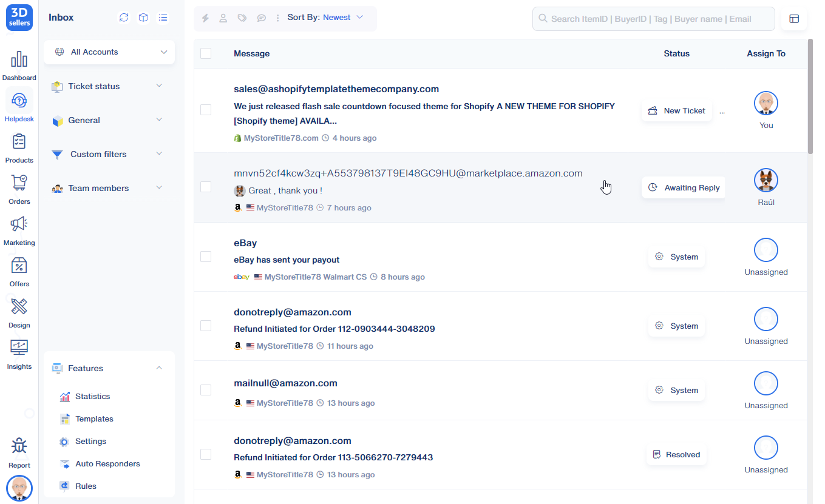This screenshot has height=504, width=825.
Task: Expand the Ticket status filter section
Action: (109, 86)
